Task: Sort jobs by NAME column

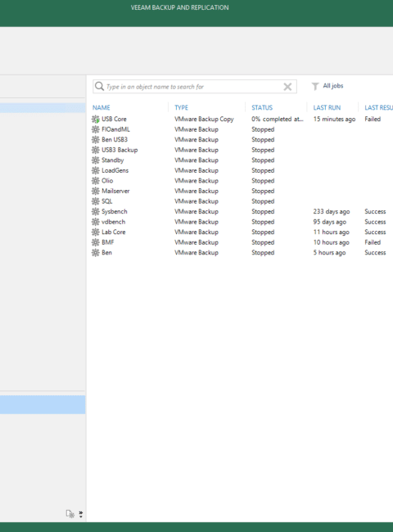Action: (x=102, y=107)
